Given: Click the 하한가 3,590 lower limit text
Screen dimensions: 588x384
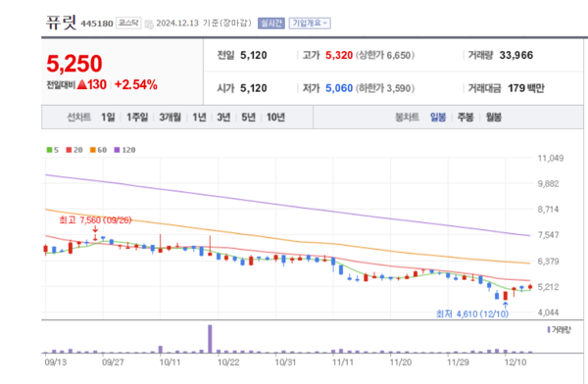Looking at the screenshot, I should [x=385, y=88].
